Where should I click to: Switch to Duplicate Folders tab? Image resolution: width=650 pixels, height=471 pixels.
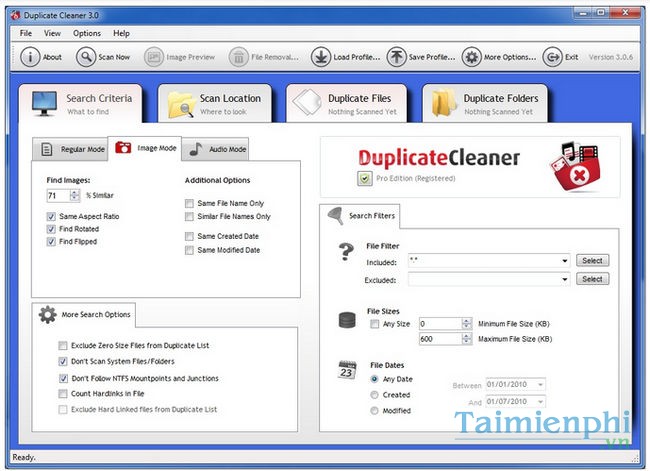click(485, 104)
